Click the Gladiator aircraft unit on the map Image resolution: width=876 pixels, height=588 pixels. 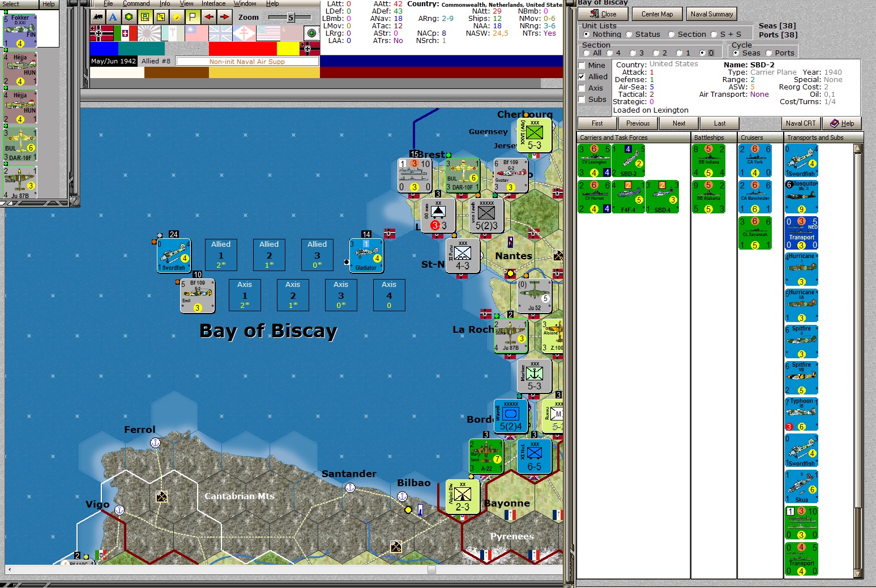click(366, 256)
